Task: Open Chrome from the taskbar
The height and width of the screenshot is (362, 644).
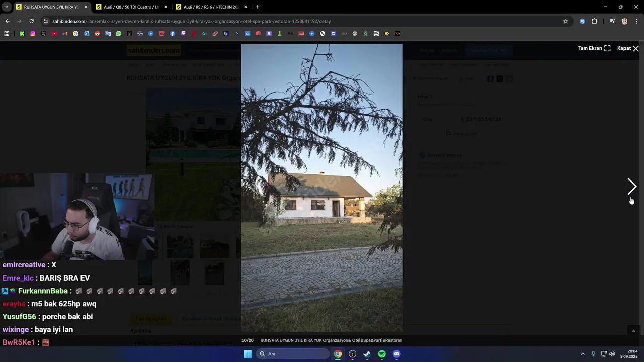Action: pos(338,354)
